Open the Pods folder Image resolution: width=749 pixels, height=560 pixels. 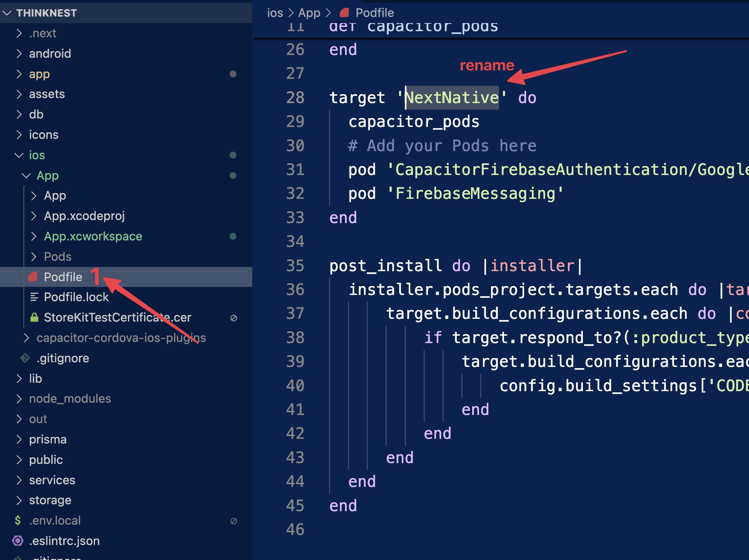click(x=57, y=257)
